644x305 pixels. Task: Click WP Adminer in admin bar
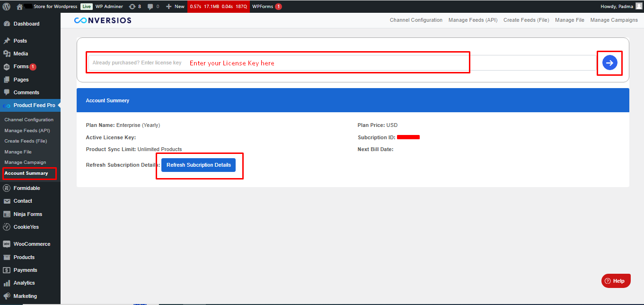click(109, 7)
